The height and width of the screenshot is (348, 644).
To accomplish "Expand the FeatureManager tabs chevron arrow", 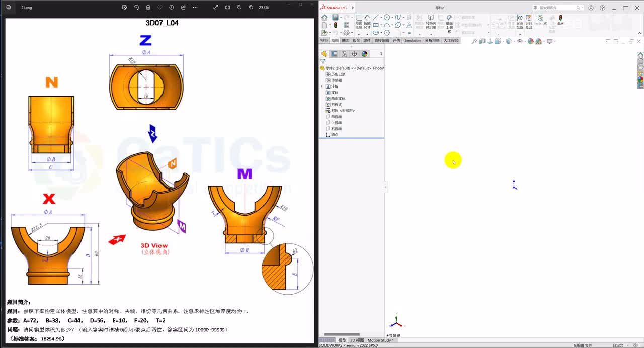I will click(381, 54).
